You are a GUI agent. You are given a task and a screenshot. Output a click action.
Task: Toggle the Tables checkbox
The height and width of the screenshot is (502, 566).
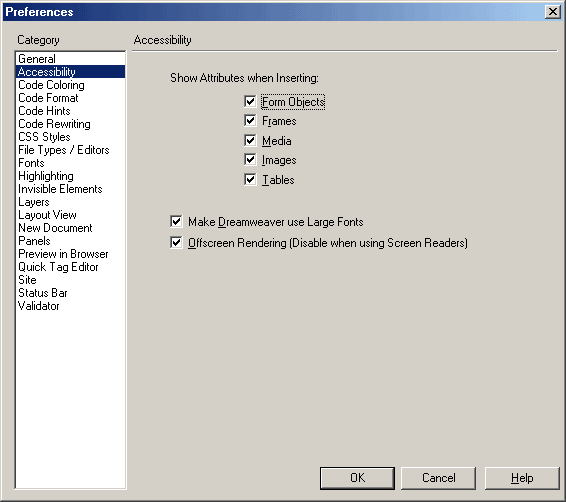tap(250, 179)
